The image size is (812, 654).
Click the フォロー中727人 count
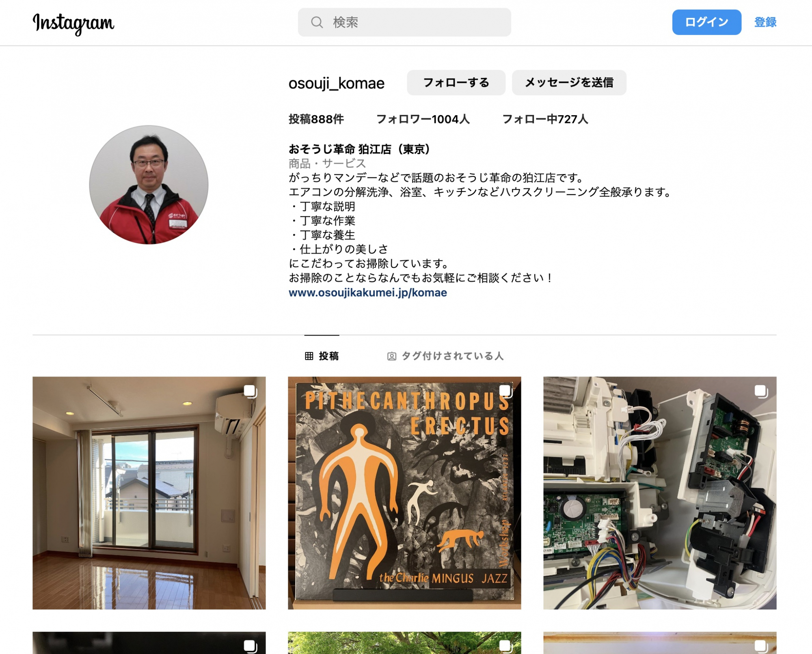pos(545,119)
